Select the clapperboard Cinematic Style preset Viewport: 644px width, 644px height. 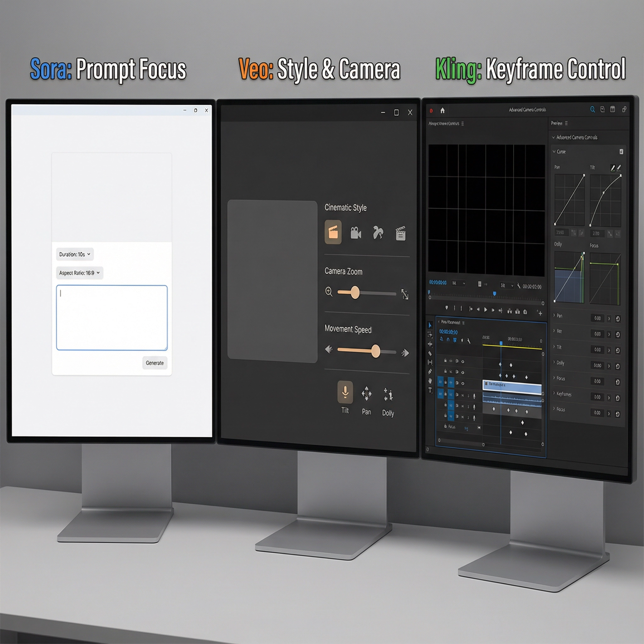pos(333,233)
